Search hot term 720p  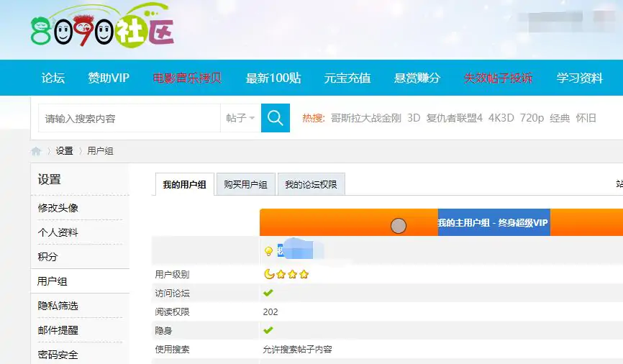(532, 118)
